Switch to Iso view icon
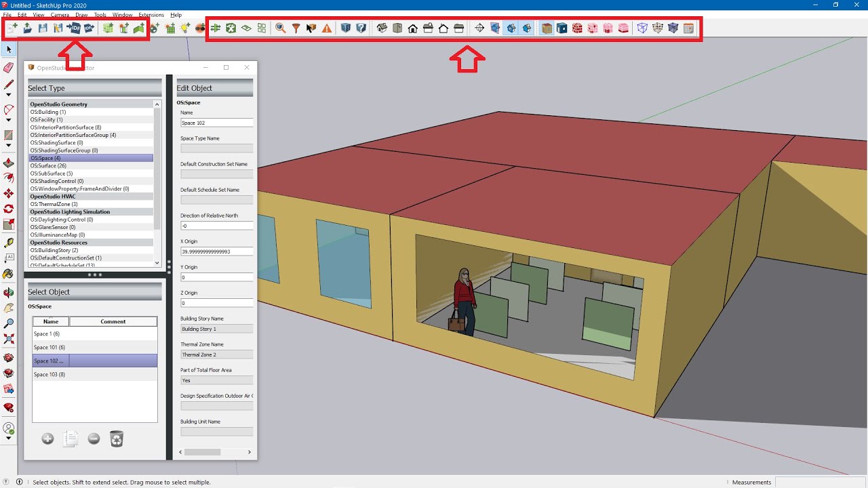This screenshot has height=488, width=868. coord(382,28)
